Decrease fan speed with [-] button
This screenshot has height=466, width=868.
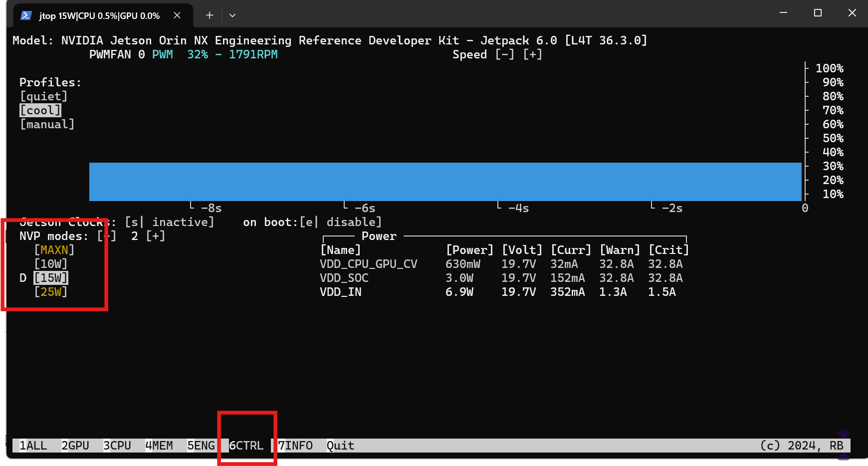[x=505, y=54]
